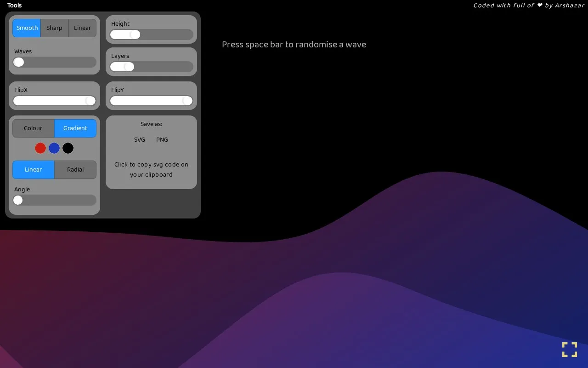Click the Height slider handle

tap(135, 34)
